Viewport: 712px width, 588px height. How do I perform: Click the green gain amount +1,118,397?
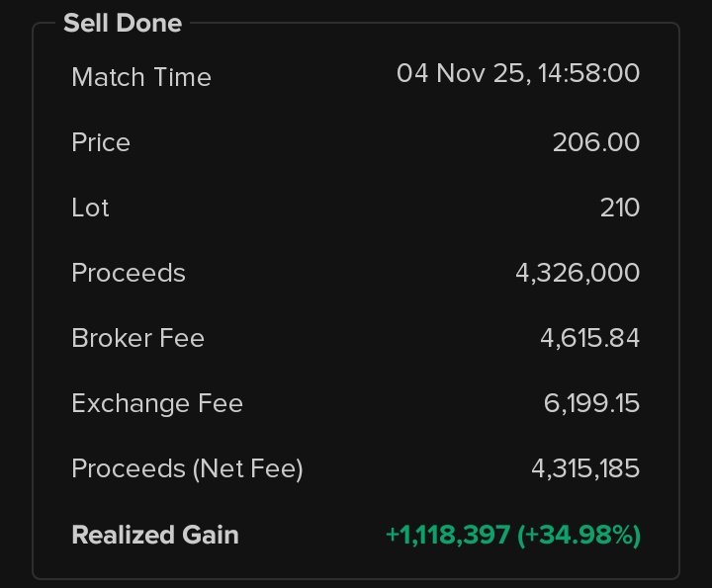[x=447, y=535]
